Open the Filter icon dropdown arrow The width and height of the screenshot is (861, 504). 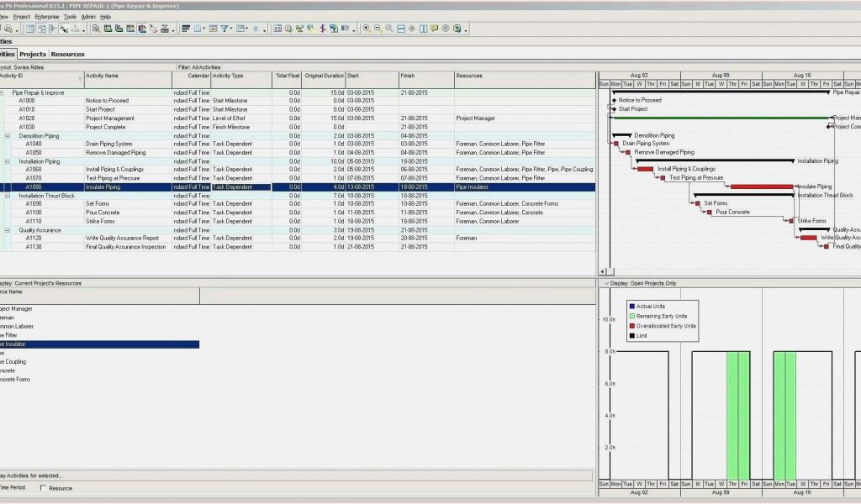click(230, 29)
